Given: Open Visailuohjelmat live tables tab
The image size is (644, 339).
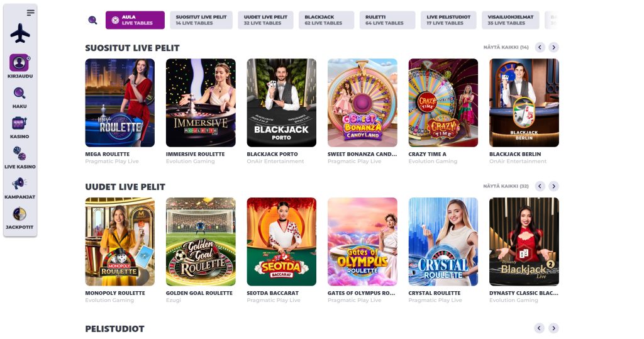Looking at the screenshot, I should tap(511, 20).
